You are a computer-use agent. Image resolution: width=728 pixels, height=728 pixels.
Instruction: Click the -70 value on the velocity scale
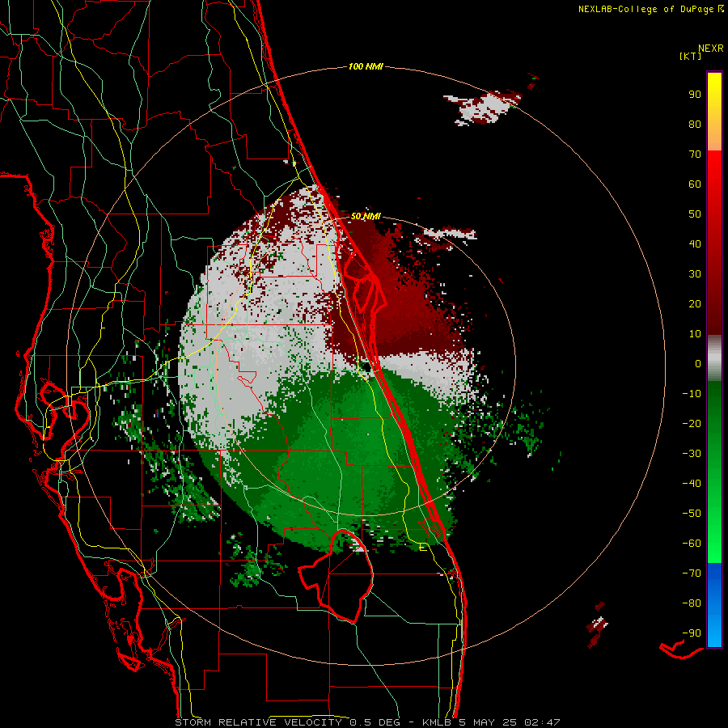(692, 574)
